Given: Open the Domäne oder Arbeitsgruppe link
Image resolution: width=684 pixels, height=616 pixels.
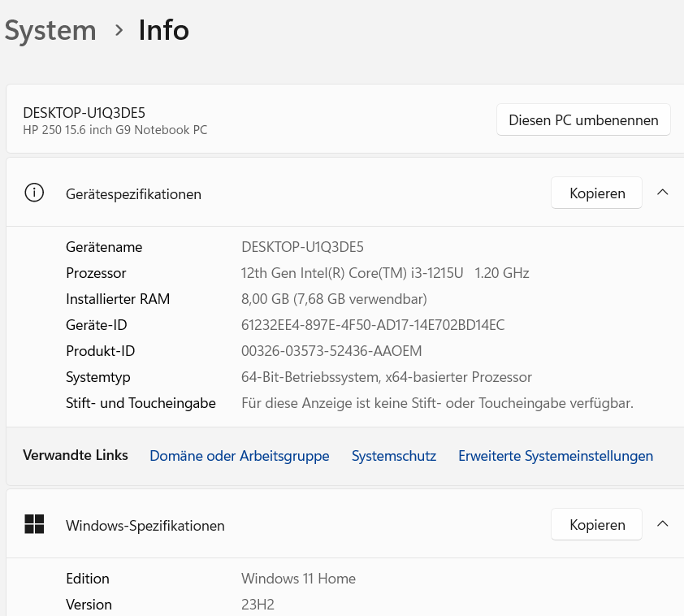Looking at the screenshot, I should [240, 456].
